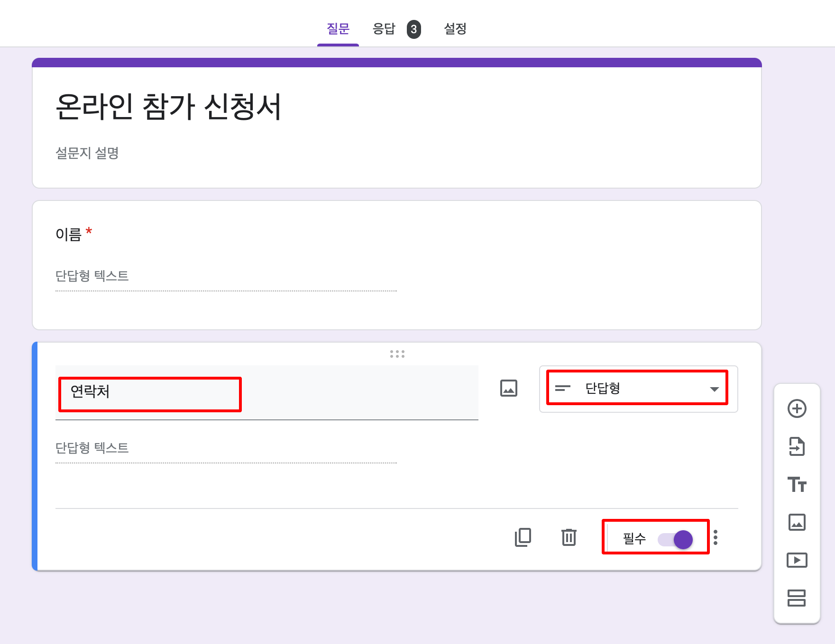The width and height of the screenshot is (835, 644).
Task: Open the three-dot more options menu
Action: [716, 537]
